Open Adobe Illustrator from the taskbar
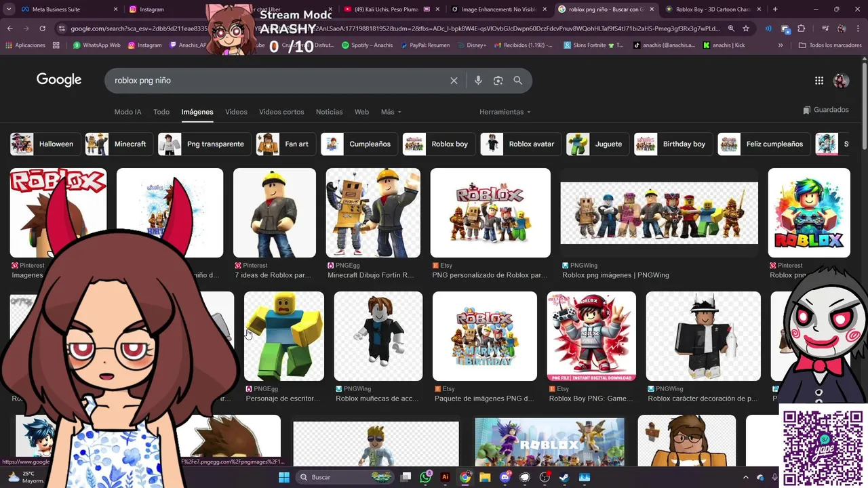The width and height of the screenshot is (868, 488). pos(445,477)
